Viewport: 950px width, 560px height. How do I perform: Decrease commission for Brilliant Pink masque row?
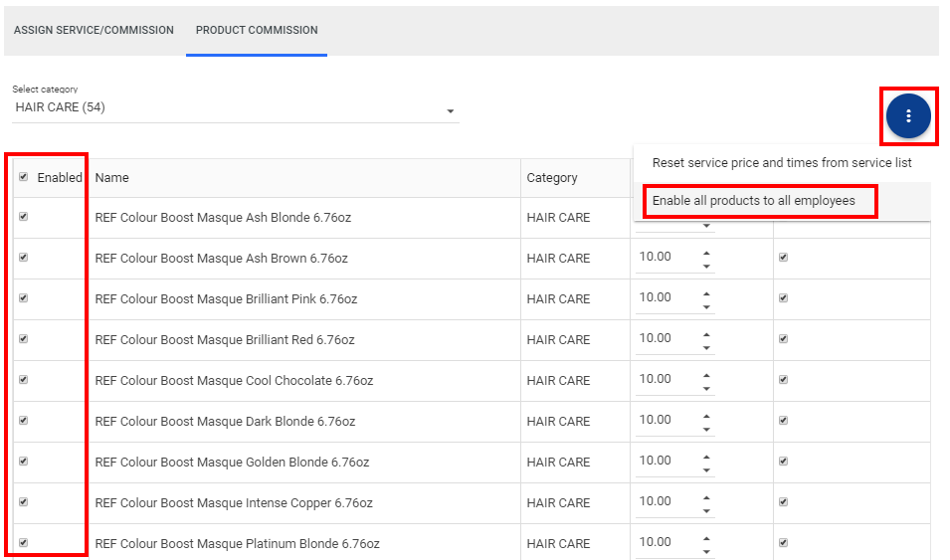tap(706, 306)
